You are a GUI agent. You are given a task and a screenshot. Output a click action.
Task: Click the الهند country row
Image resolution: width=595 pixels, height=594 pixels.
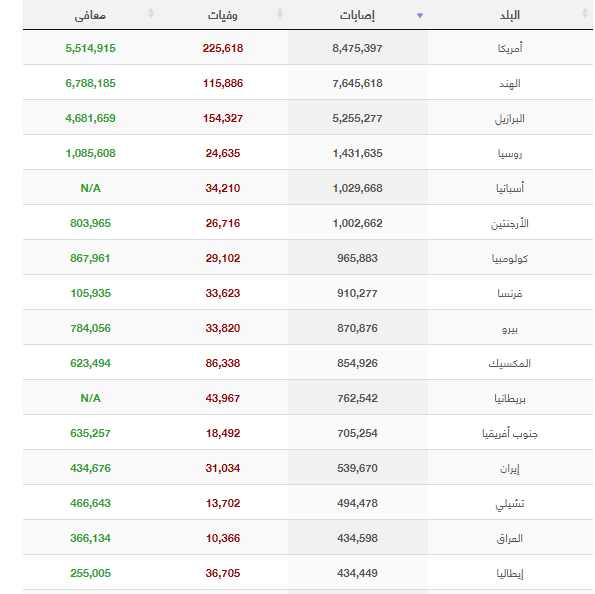tap(308, 83)
